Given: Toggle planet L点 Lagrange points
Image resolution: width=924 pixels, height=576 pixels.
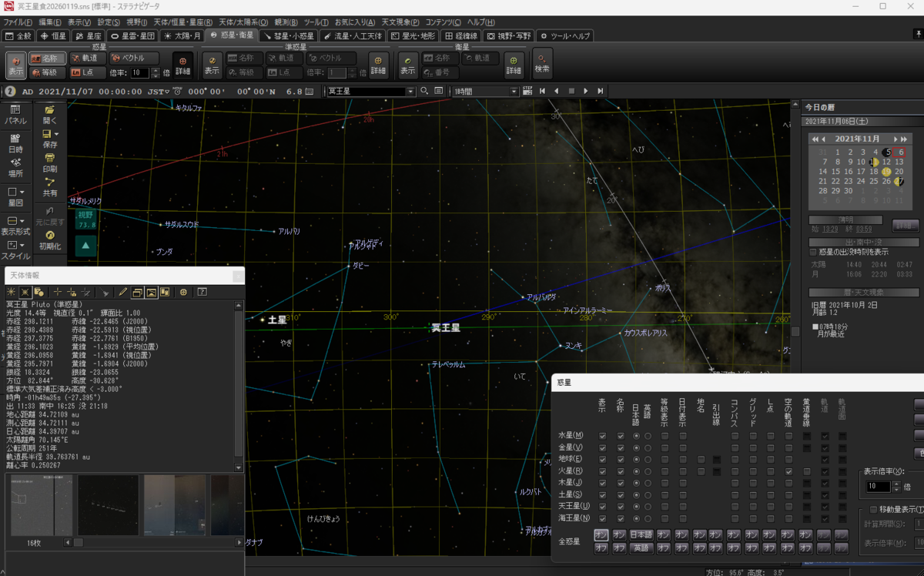Looking at the screenshot, I should [x=86, y=73].
